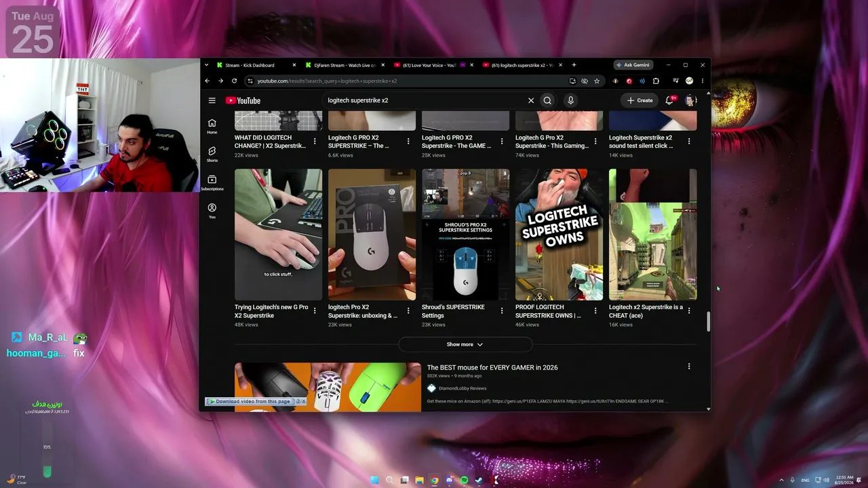This screenshot has width=868, height=488.
Task: Expand shorts shelf with Show more
Action: (x=465, y=344)
